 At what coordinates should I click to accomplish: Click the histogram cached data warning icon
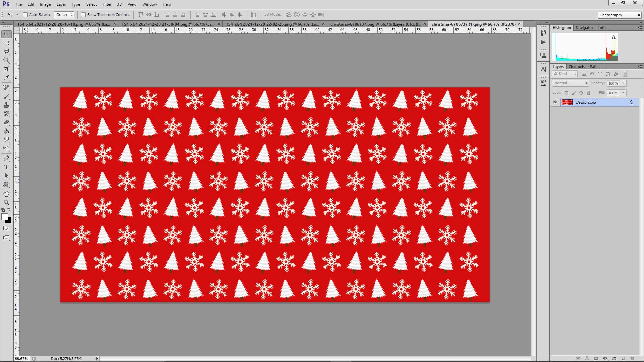tap(614, 37)
